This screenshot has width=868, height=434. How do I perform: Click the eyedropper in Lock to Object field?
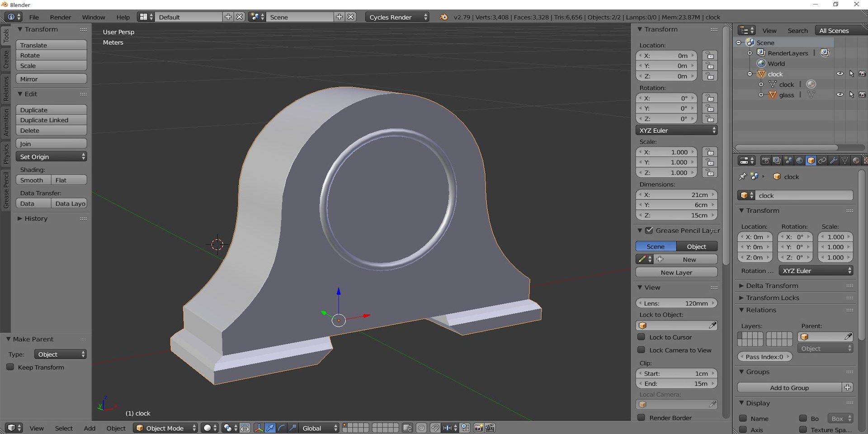712,325
